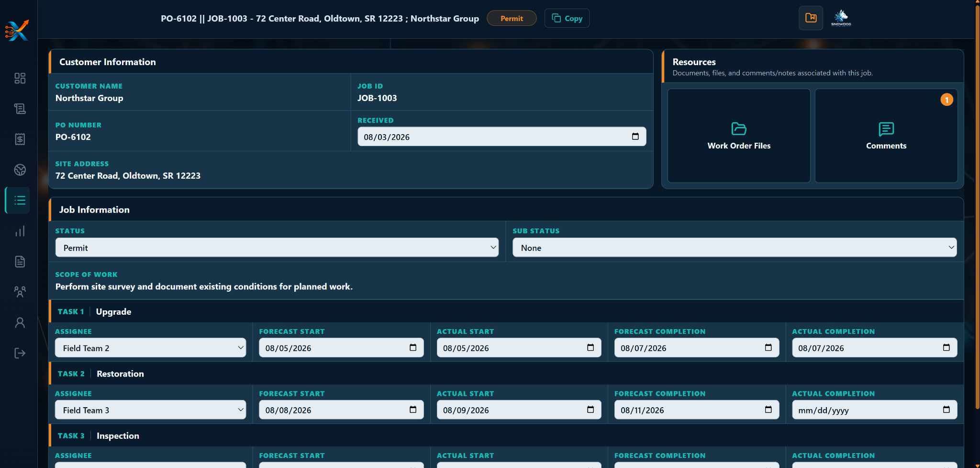Click the orange comments count badge
The height and width of the screenshot is (468, 980).
click(x=947, y=100)
